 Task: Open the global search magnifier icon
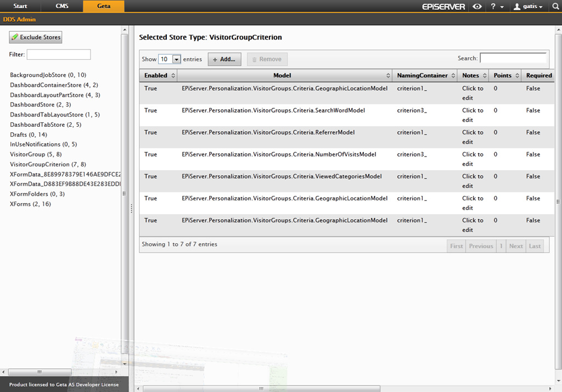click(x=554, y=7)
